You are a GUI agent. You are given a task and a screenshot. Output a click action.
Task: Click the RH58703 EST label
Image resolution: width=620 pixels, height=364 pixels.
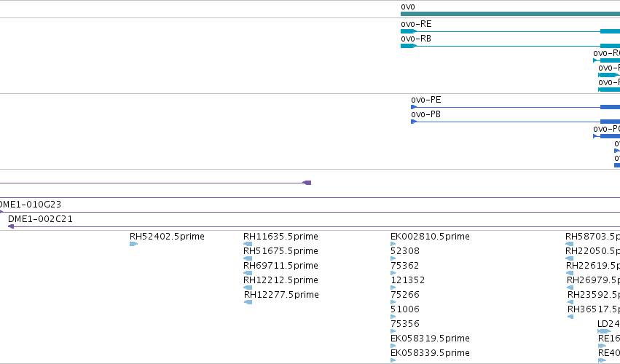[592, 237]
